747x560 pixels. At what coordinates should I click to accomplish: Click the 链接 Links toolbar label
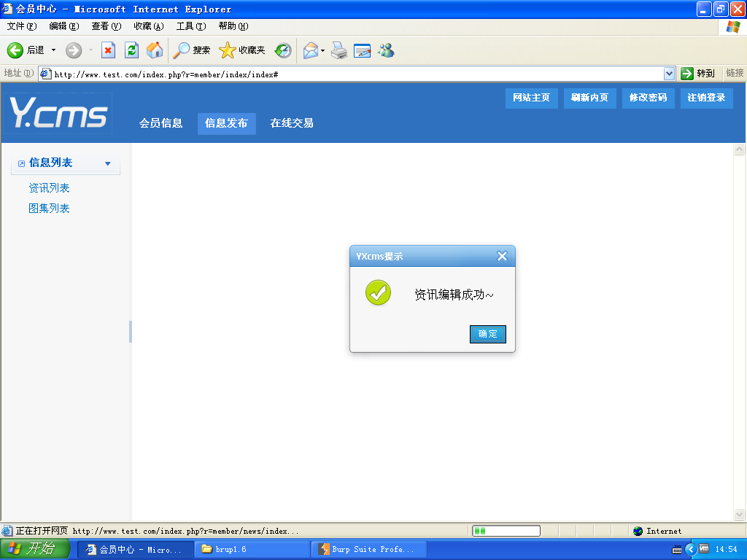click(735, 73)
